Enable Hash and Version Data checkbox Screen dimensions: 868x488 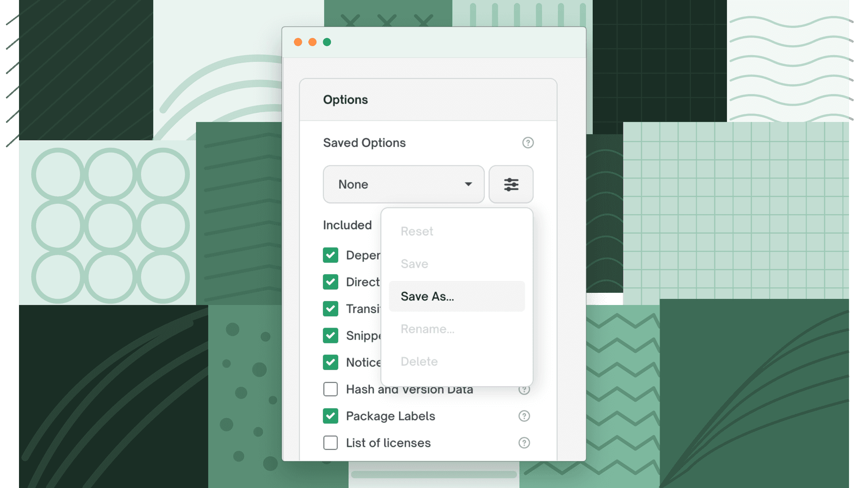[330, 389]
